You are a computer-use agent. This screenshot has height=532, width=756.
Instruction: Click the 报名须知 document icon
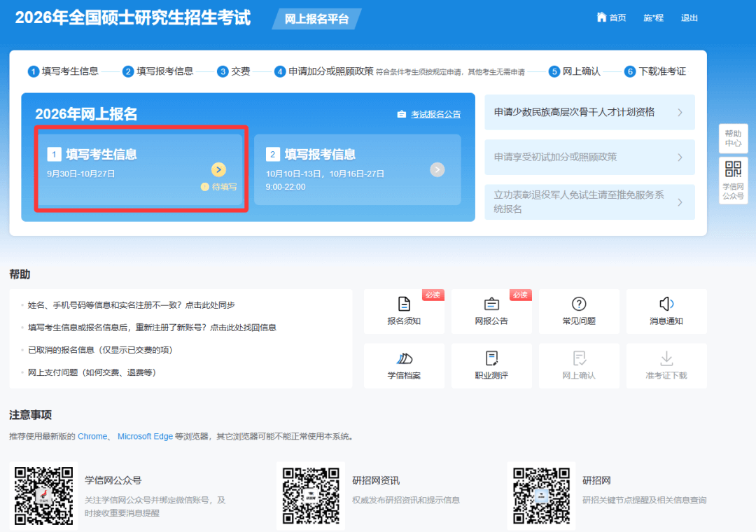pos(404,304)
